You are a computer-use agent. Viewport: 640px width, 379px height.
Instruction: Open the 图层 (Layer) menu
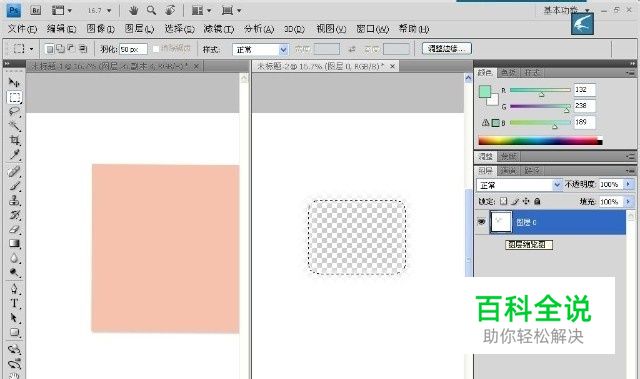139,29
